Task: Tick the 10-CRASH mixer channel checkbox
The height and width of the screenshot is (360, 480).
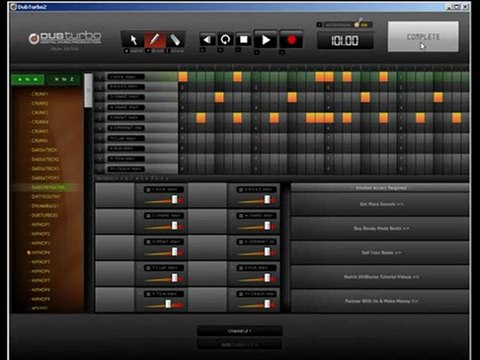Action: point(241,294)
